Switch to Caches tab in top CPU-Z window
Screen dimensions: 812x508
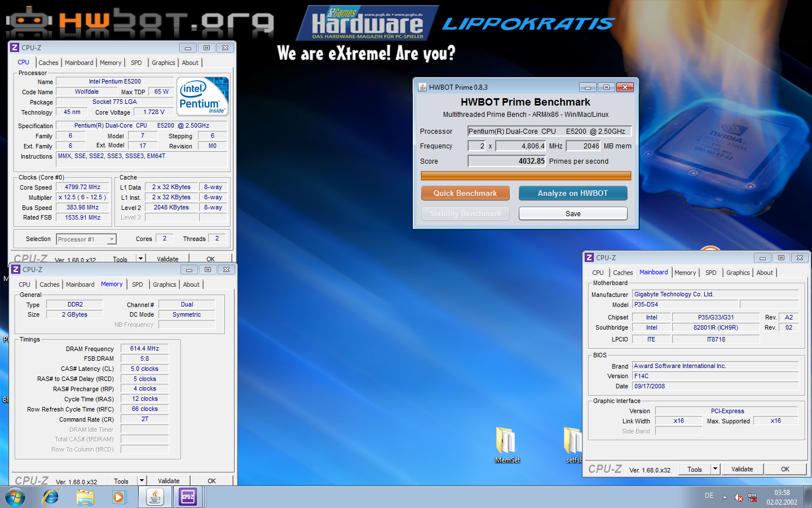point(48,63)
